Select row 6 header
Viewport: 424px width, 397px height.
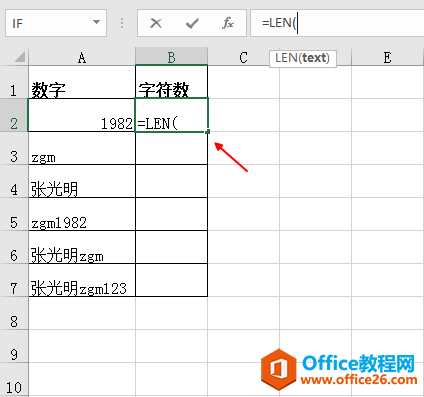click(14, 247)
